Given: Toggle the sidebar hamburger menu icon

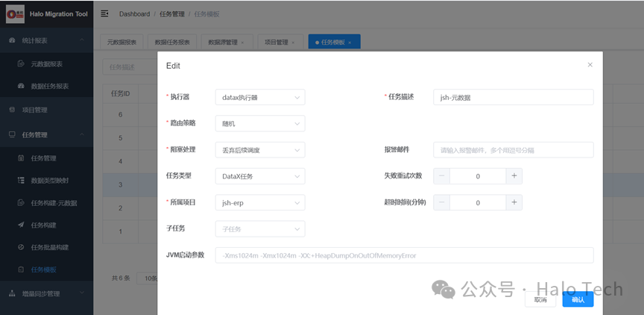Looking at the screenshot, I should pos(105,13).
